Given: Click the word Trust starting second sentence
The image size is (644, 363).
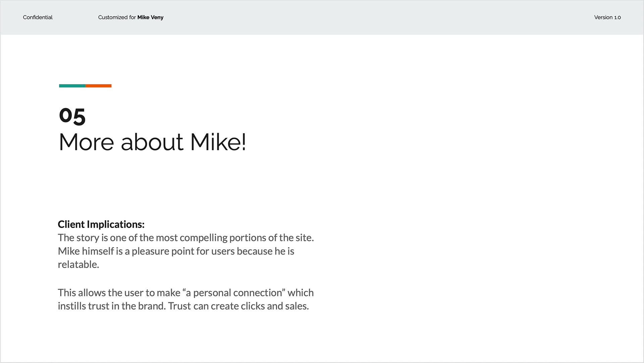Looking at the screenshot, I should (180, 306).
